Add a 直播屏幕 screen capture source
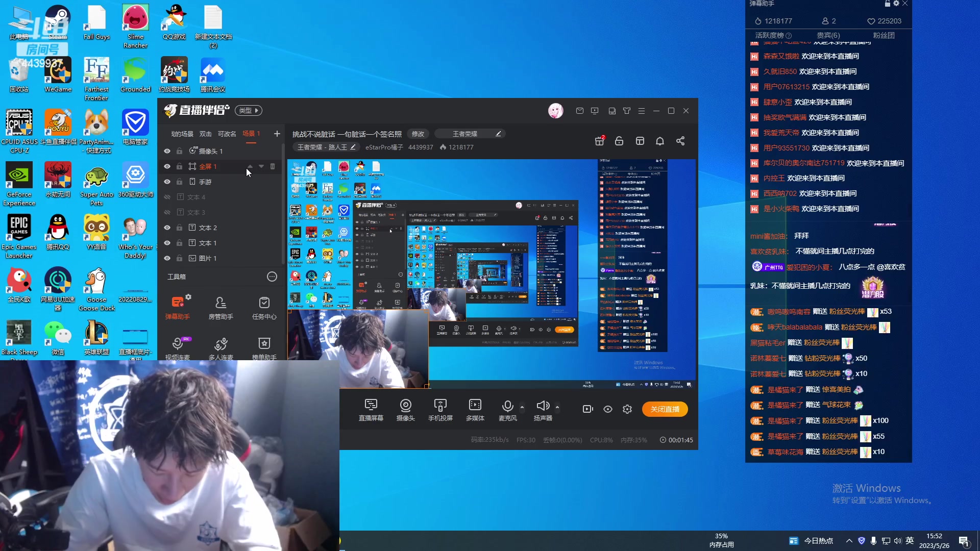This screenshot has width=980, height=551. point(371,410)
